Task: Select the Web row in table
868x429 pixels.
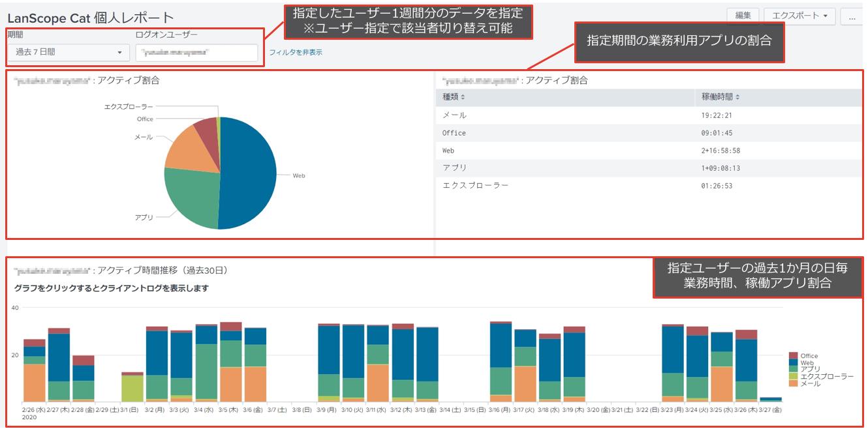Action: click(649, 151)
